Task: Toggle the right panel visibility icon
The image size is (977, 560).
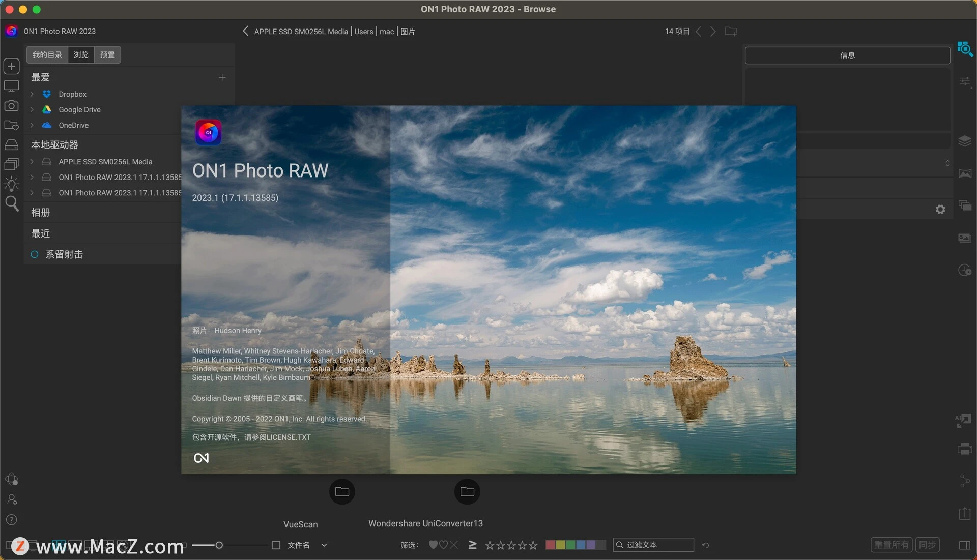Action: pyautogui.click(x=965, y=545)
